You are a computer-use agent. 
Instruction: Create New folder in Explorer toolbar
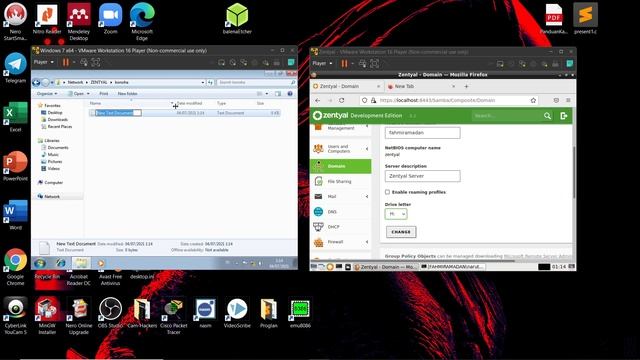pyautogui.click(x=127, y=93)
